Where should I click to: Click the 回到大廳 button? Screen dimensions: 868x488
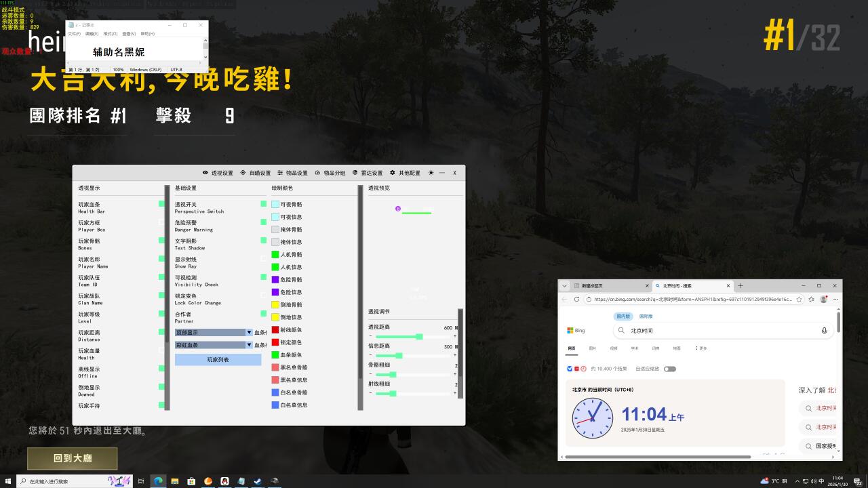click(x=73, y=458)
